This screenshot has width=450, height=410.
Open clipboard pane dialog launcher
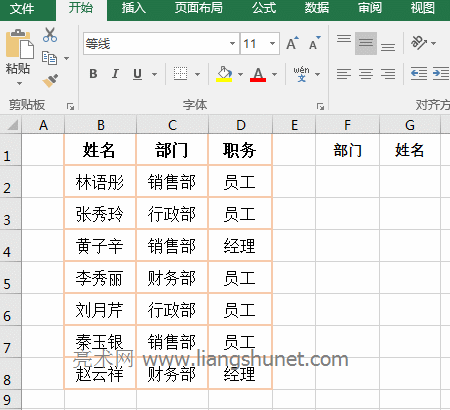click(x=70, y=106)
